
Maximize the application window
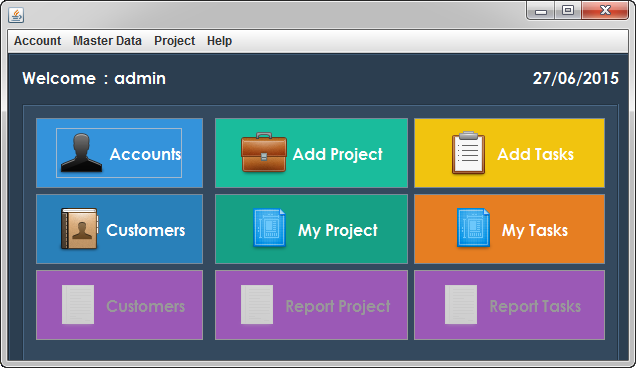point(568,10)
